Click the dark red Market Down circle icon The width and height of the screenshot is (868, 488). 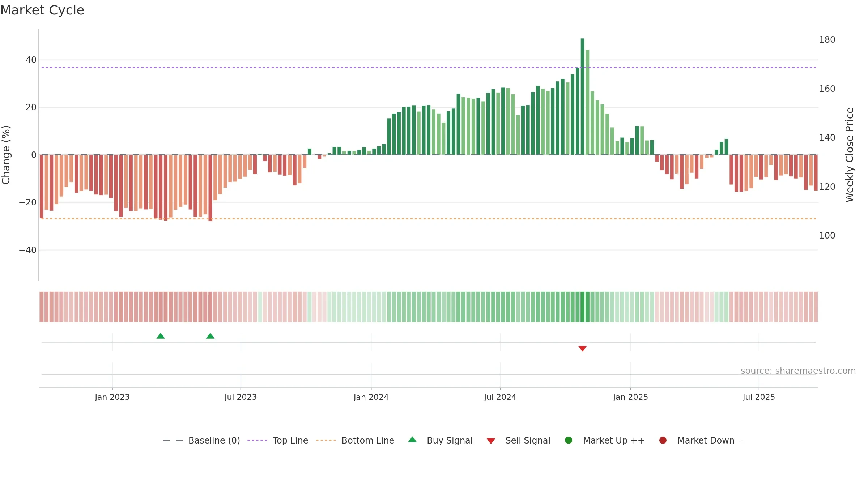pyautogui.click(x=663, y=440)
